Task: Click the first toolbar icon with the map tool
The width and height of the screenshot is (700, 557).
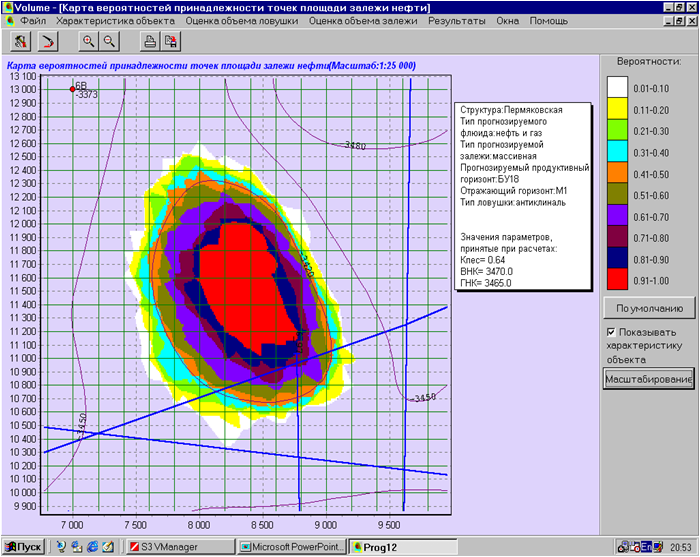Action: pyautogui.click(x=20, y=41)
